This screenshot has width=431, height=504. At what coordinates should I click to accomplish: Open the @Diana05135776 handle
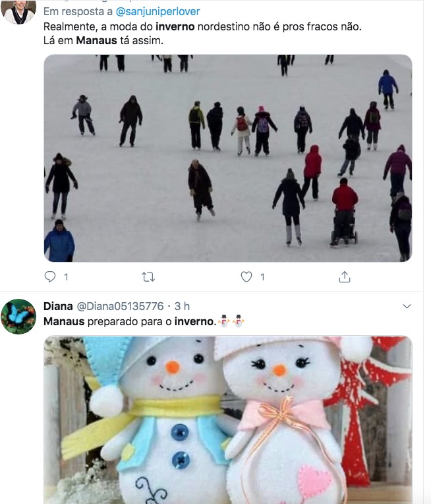pos(120,306)
